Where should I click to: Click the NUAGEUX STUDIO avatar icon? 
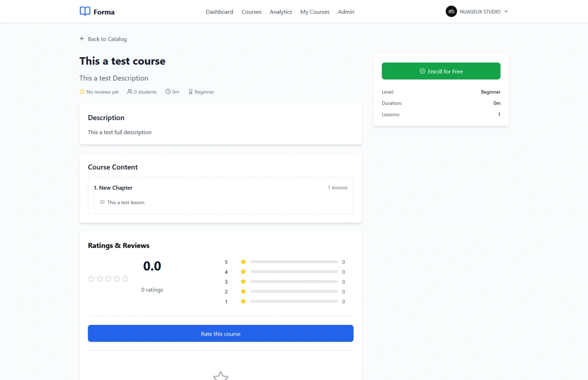451,11
